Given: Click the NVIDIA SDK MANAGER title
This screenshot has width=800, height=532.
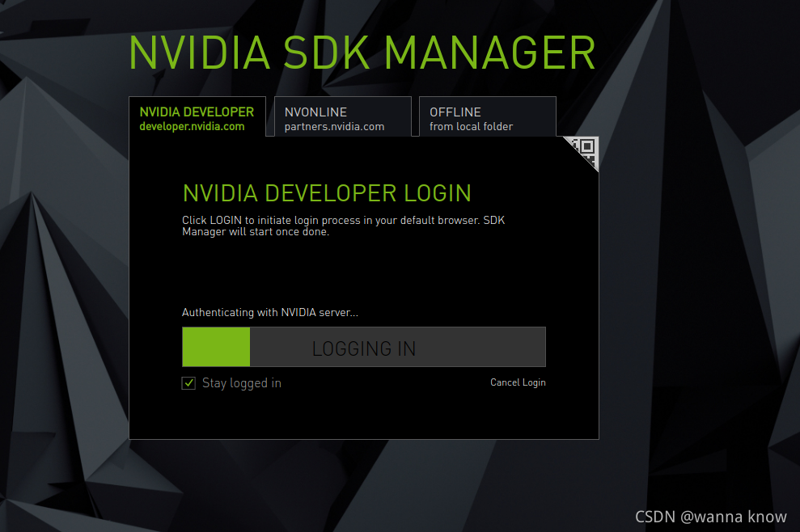Looking at the screenshot, I should point(362,53).
